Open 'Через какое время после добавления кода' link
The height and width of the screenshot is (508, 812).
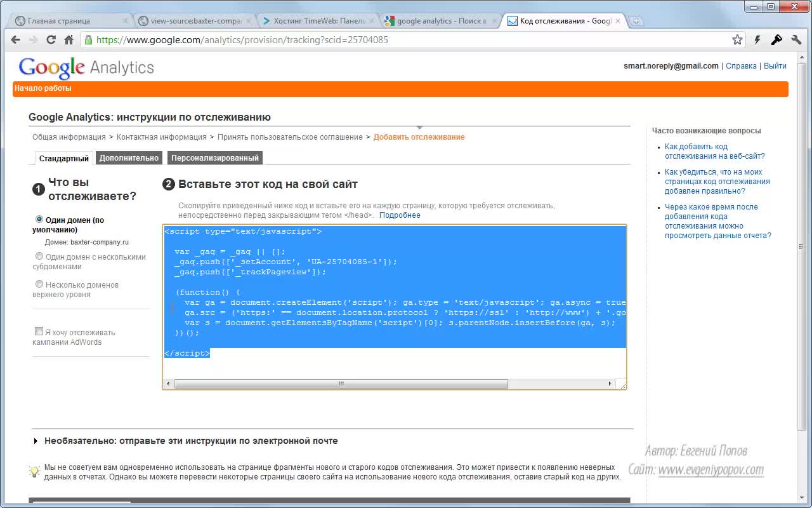(717, 221)
